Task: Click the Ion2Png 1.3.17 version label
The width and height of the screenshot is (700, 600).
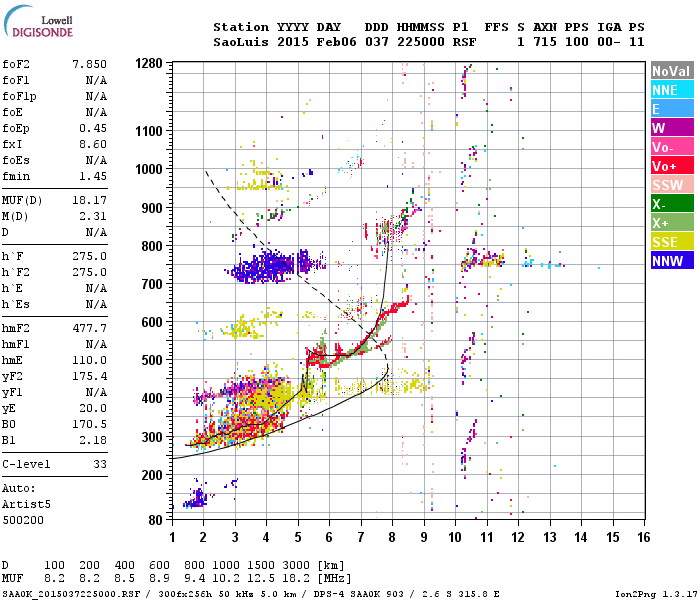Action: [656, 594]
